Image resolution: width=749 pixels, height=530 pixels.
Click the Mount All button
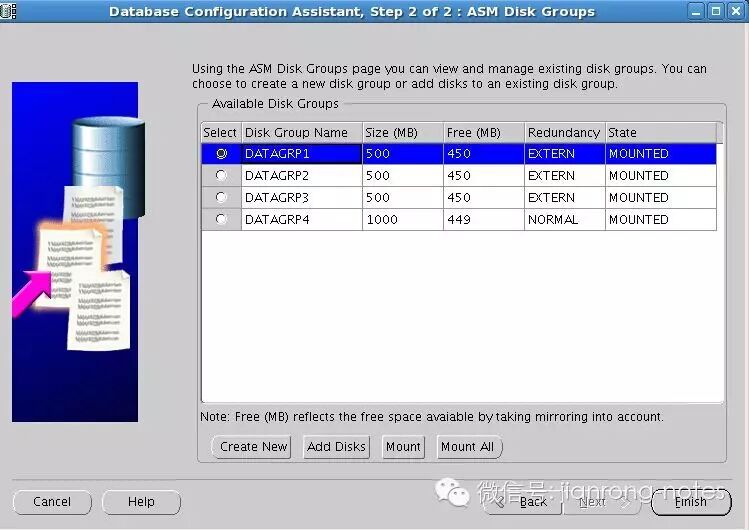[x=468, y=447]
